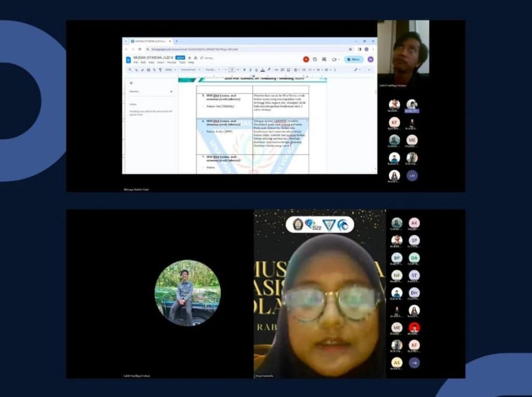Open the text alignment dropdown
The image size is (532, 397).
[x=297, y=70]
